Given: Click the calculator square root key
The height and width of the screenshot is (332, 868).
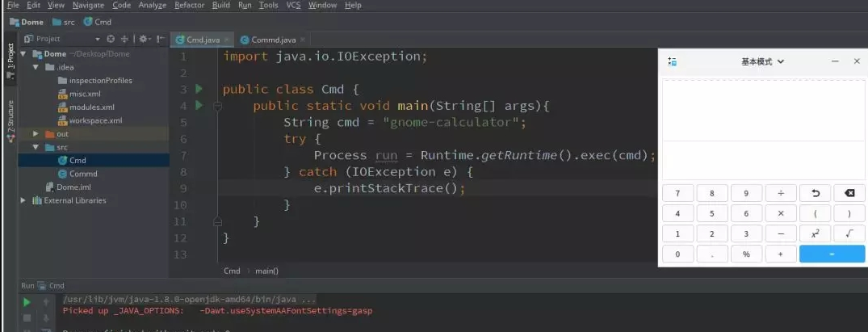Looking at the screenshot, I should [849, 234].
